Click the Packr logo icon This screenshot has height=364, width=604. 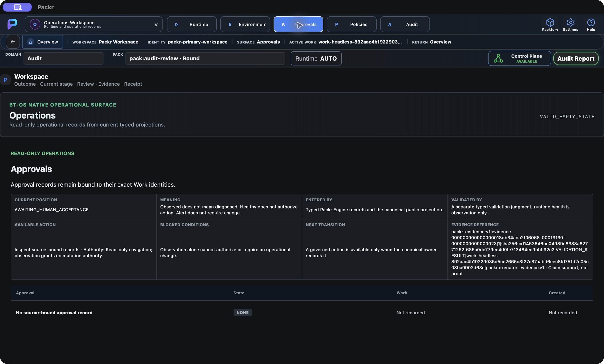click(12, 24)
